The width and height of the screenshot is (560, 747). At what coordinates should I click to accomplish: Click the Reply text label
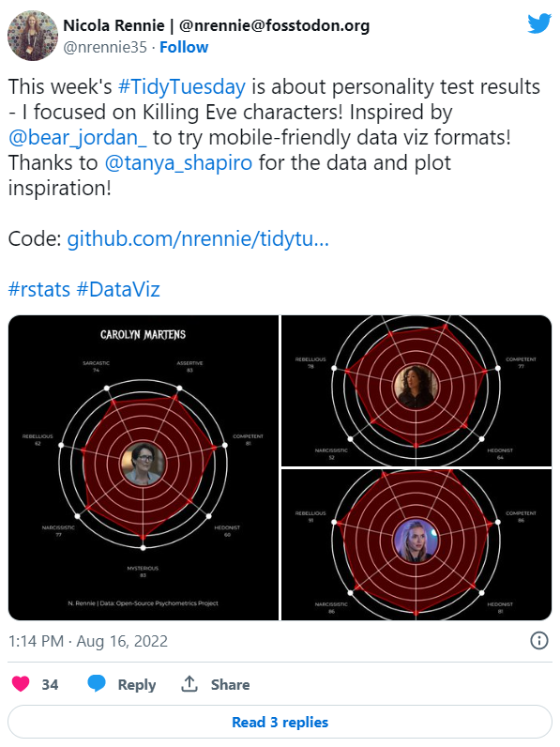point(137,684)
